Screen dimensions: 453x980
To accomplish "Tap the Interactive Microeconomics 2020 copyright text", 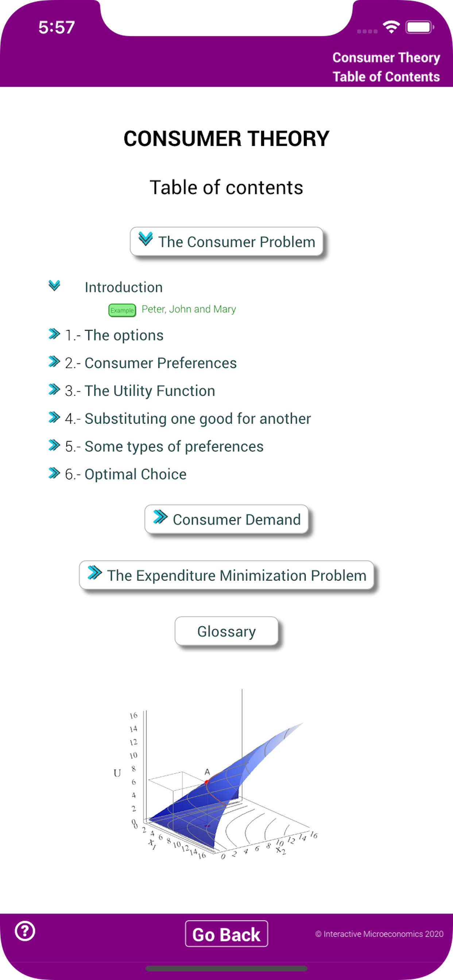I will click(379, 934).
